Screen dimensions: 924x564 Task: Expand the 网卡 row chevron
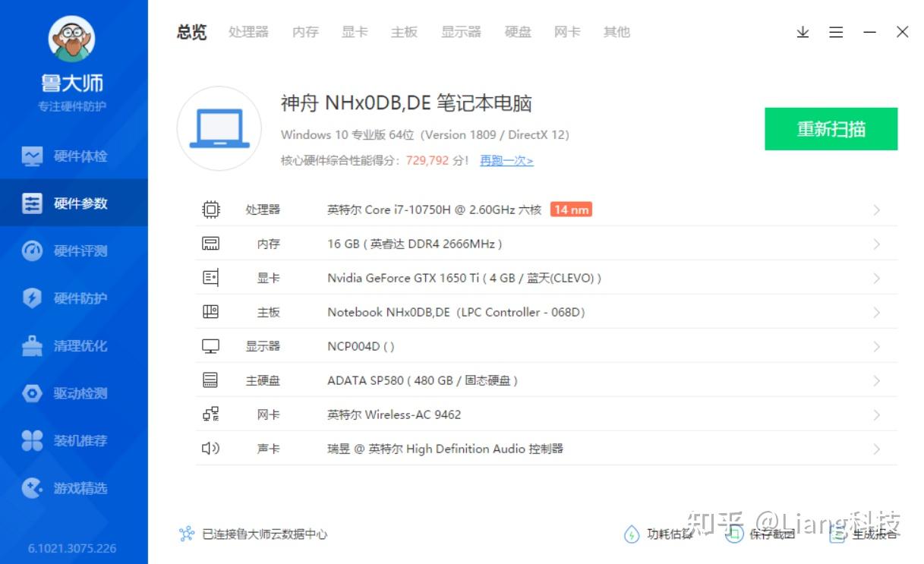click(x=876, y=415)
